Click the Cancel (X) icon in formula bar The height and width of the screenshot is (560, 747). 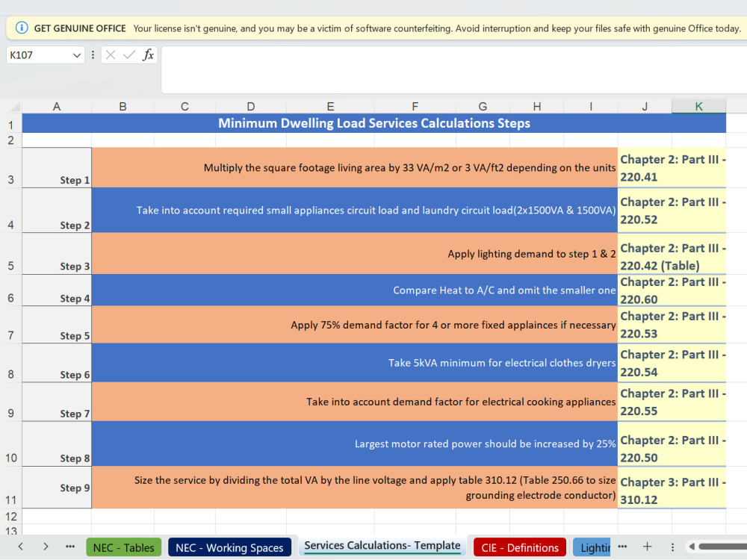pyautogui.click(x=111, y=55)
